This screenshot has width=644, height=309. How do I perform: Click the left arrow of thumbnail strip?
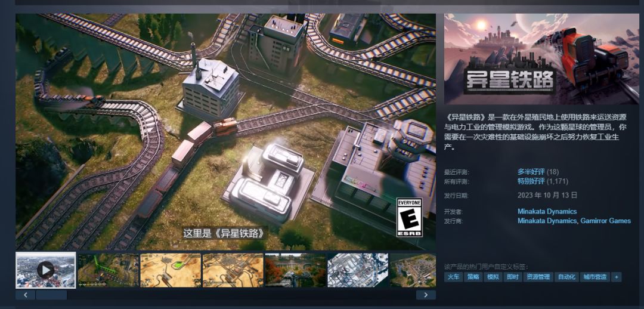click(x=25, y=295)
